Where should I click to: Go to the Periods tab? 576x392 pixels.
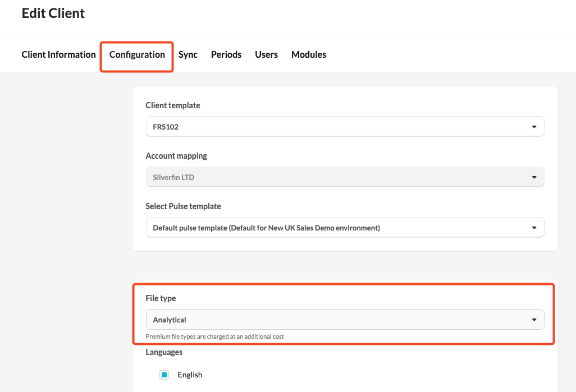tap(226, 54)
